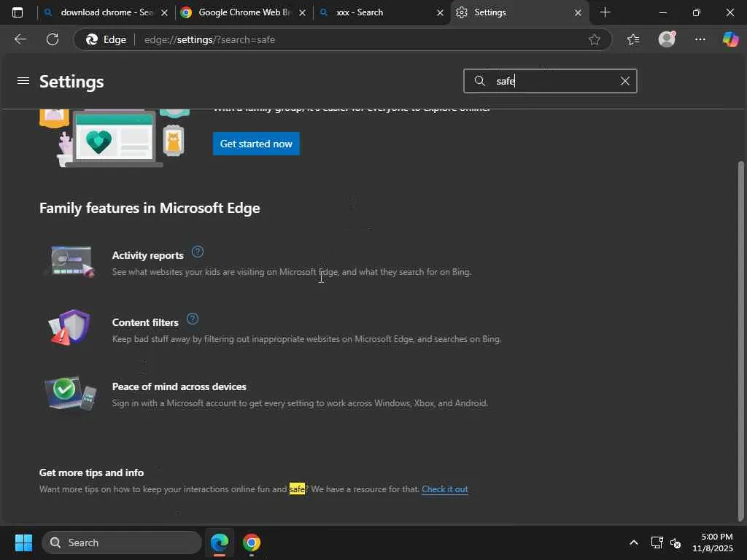Close the xxx - Search tab
747x560 pixels.
pos(440,13)
